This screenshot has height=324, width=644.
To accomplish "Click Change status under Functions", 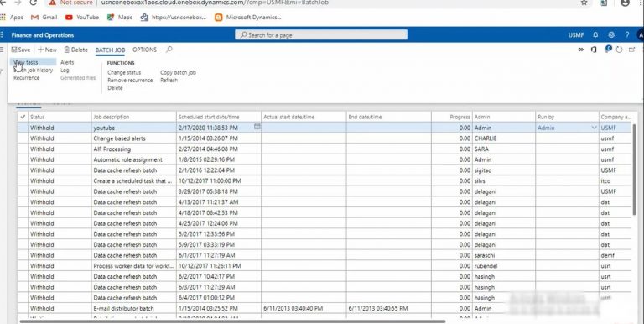I will (124, 72).
